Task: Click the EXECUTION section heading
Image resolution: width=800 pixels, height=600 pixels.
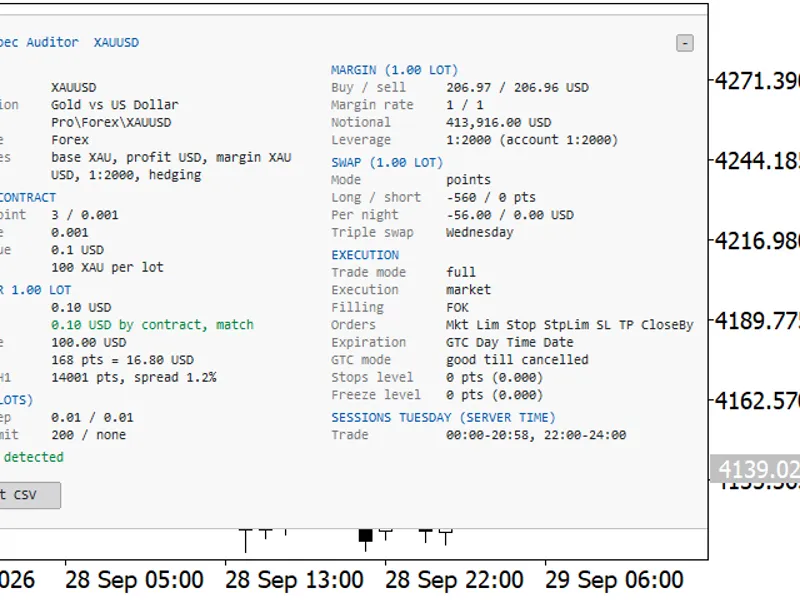Action: (365, 255)
